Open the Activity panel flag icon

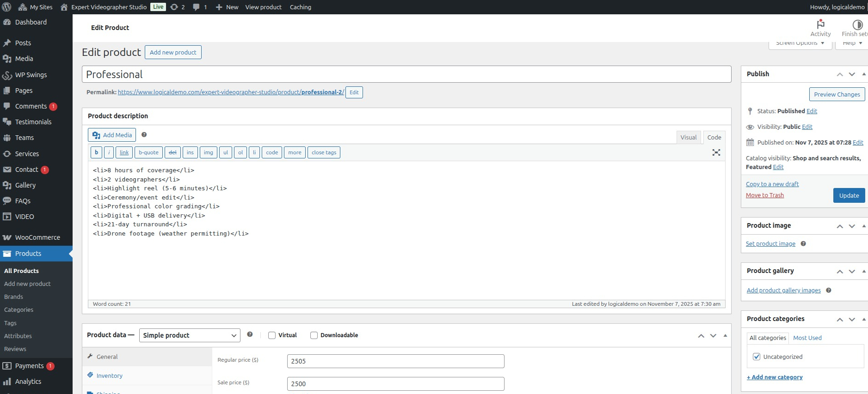(820, 24)
